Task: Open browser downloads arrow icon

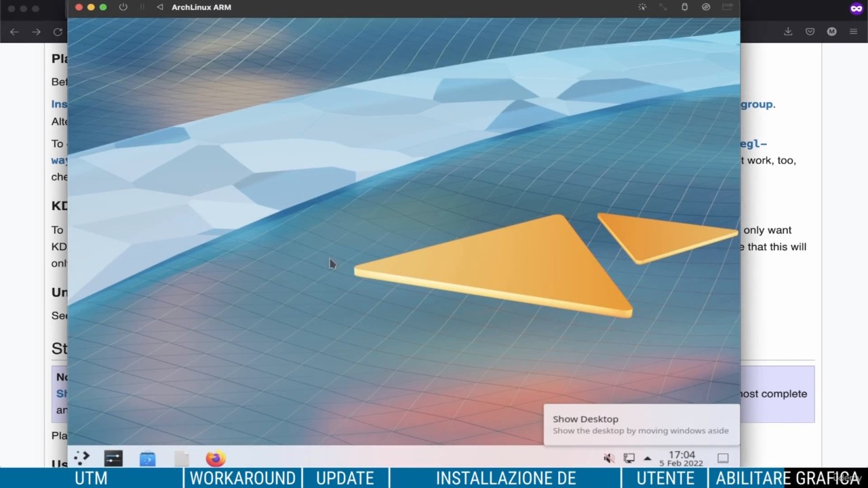Action: pyautogui.click(x=788, y=32)
